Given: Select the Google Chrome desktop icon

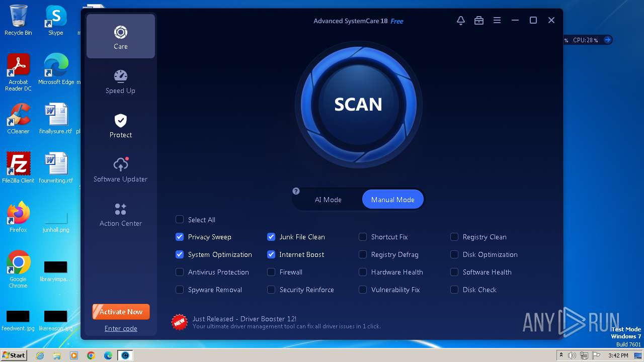Looking at the screenshot, I should [x=18, y=270].
